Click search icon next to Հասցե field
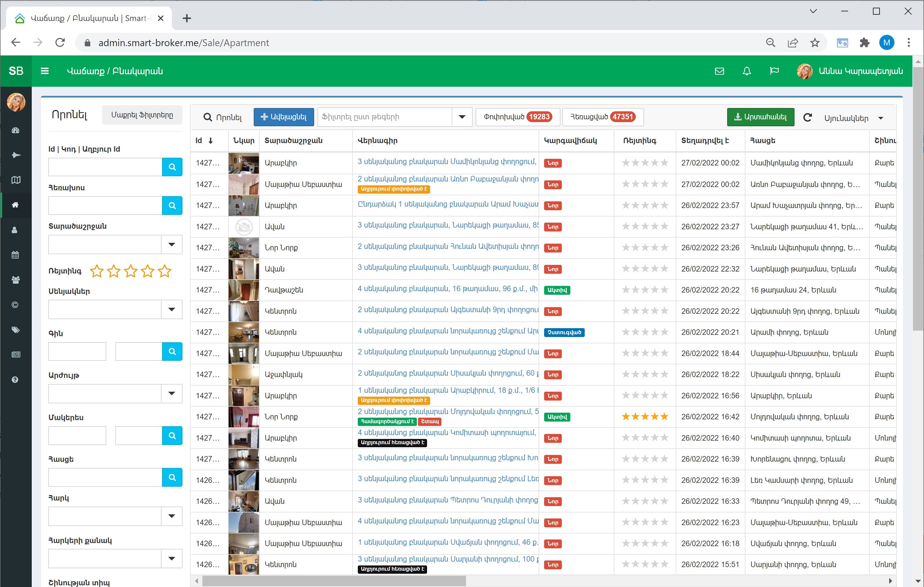The height and width of the screenshot is (587, 924). click(172, 477)
